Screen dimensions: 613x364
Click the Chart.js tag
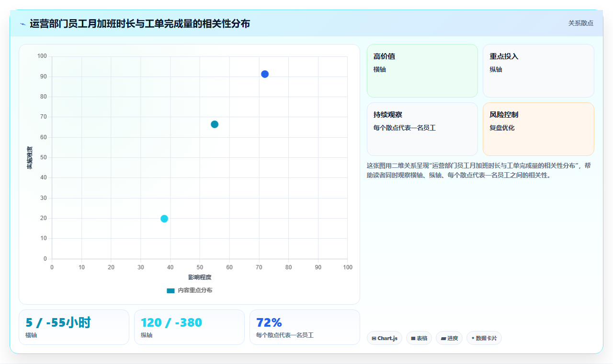[385, 338]
